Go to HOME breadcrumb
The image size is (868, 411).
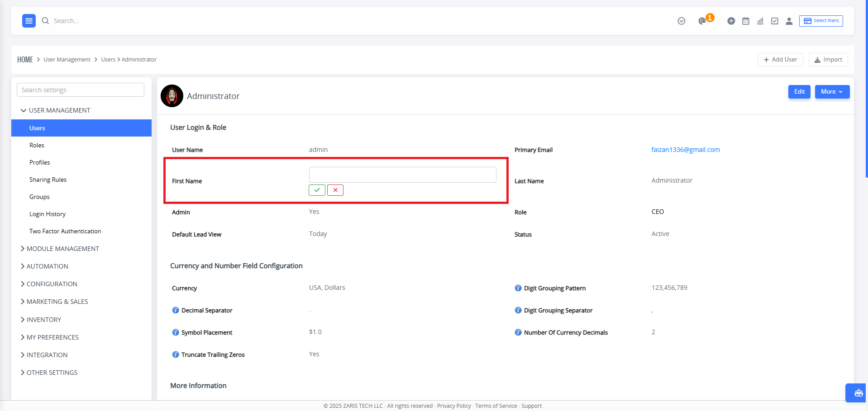tap(25, 60)
